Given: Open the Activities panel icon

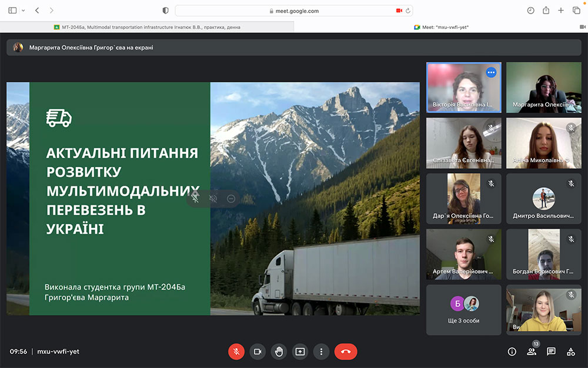Looking at the screenshot, I should tap(570, 352).
